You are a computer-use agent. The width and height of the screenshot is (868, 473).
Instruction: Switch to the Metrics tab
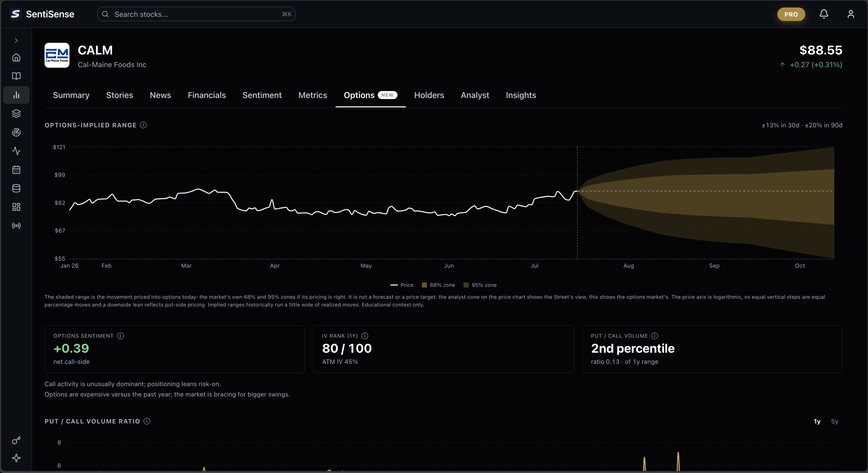[x=313, y=95]
